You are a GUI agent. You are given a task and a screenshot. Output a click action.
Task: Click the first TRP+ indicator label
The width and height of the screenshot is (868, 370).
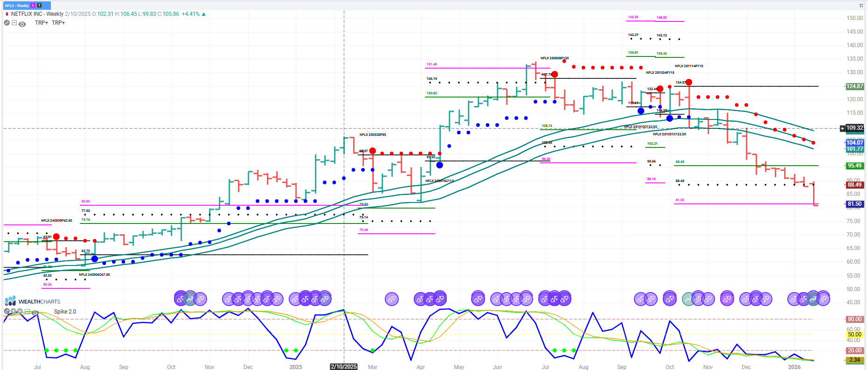[x=42, y=23]
